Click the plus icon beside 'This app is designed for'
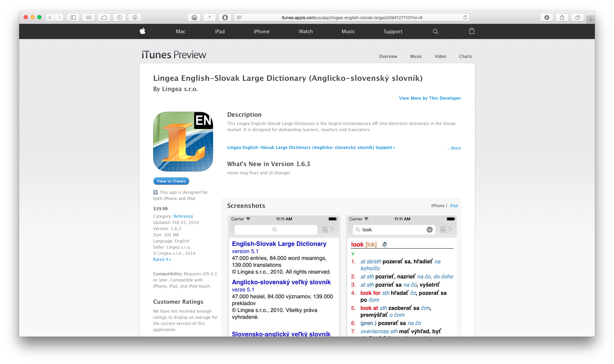This screenshot has height=364, width=614. [x=155, y=192]
